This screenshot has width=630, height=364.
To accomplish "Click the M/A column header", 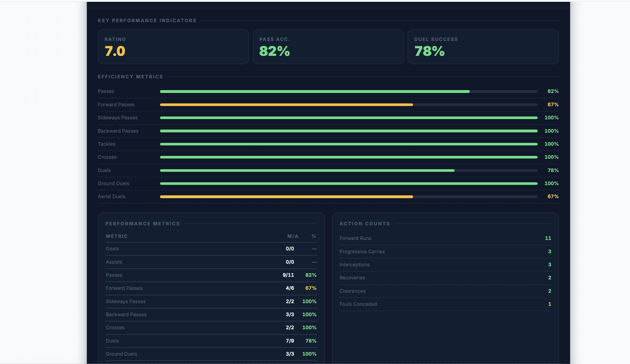I will click(293, 236).
